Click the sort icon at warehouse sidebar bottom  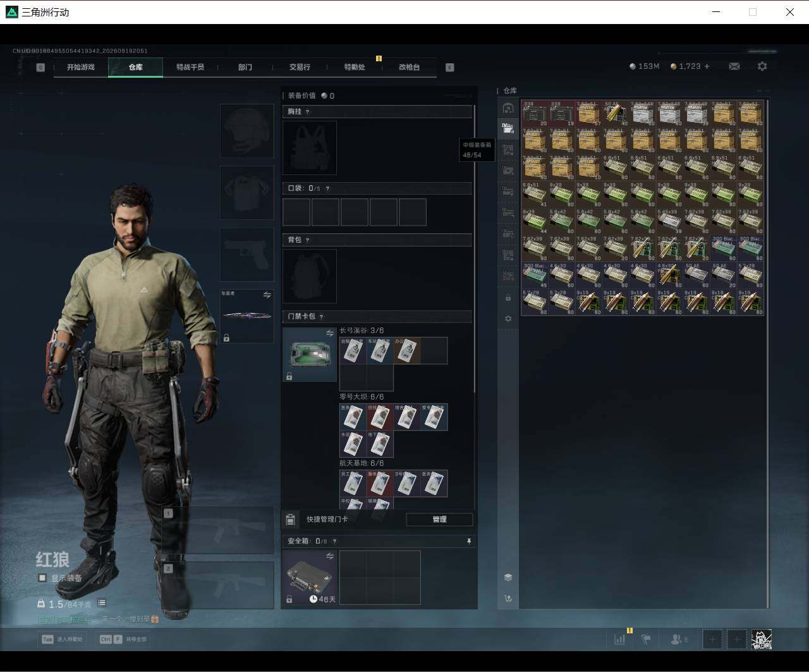tap(508, 599)
